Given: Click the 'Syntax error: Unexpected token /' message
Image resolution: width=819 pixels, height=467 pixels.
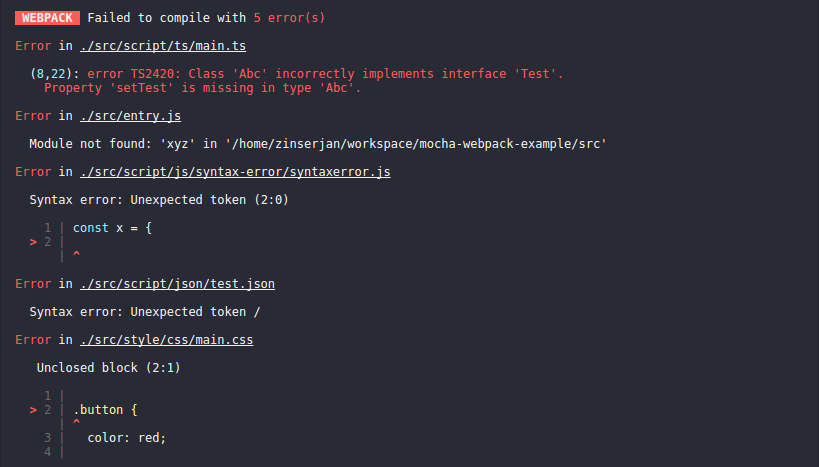Looking at the screenshot, I should (145, 312).
